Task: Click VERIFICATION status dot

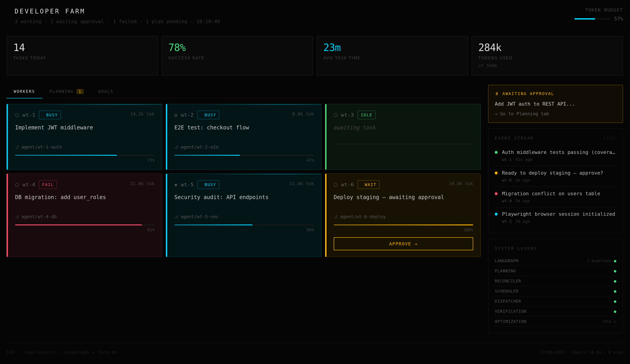Action: coord(615,312)
